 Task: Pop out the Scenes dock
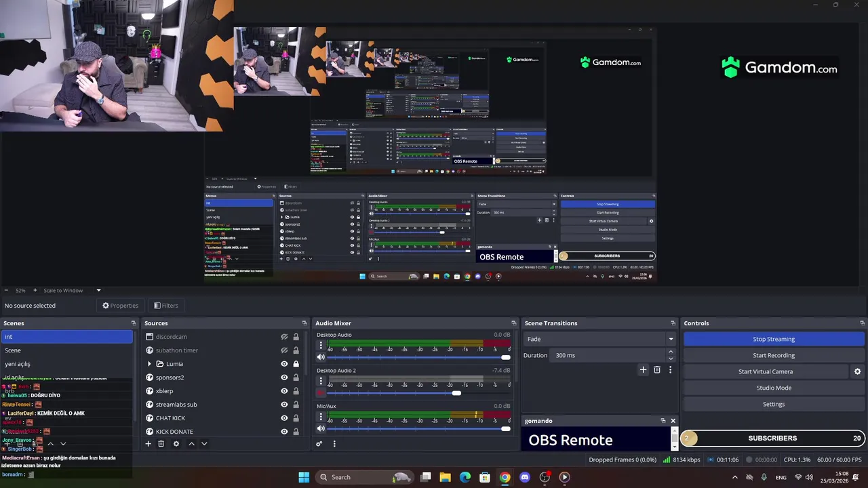click(x=134, y=323)
